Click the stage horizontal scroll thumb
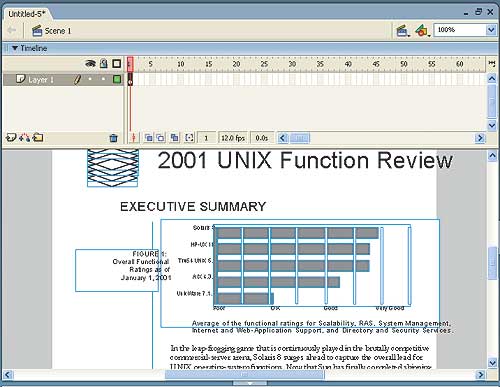Viewport: 500px width, 387px height. [x=245, y=375]
